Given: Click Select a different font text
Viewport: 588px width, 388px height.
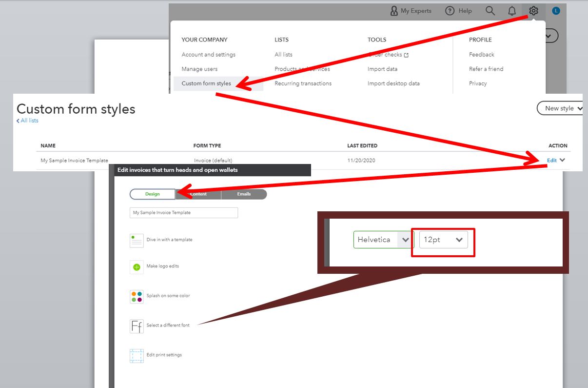Looking at the screenshot, I should coord(168,325).
